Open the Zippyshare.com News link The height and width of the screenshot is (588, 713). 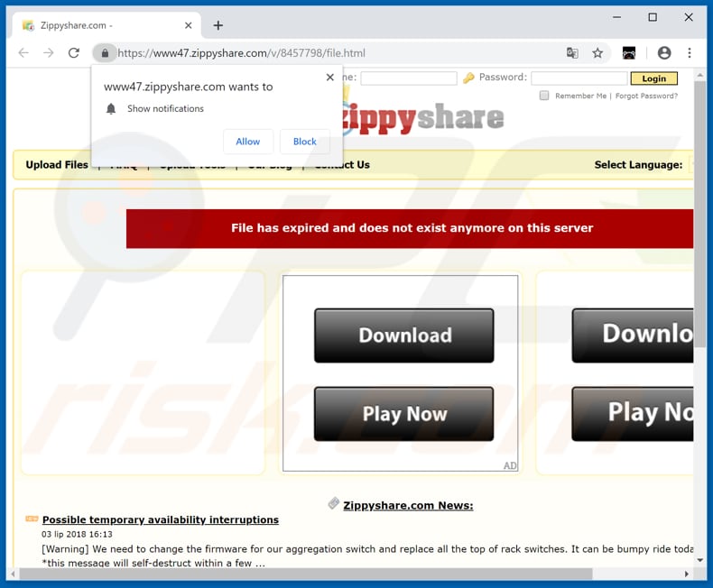tap(408, 505)
